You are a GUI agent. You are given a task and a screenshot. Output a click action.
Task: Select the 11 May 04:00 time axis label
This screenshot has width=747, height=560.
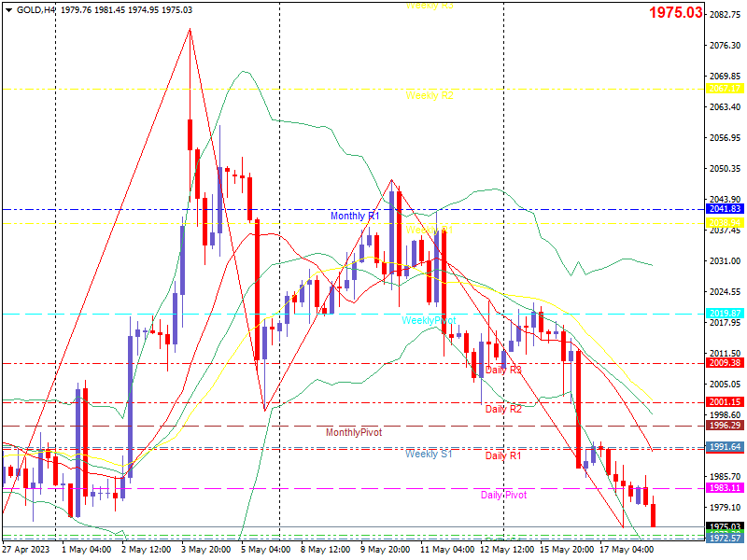(x=447, y=550)
